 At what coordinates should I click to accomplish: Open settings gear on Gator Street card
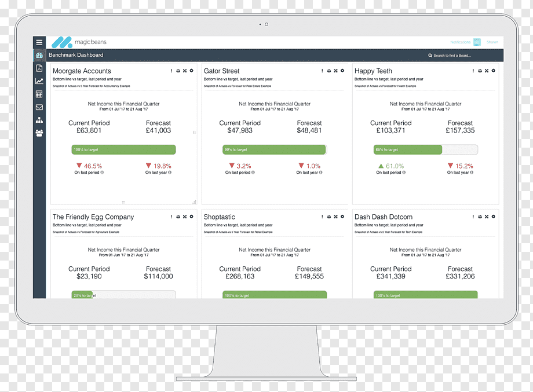[x=342, y=71]
